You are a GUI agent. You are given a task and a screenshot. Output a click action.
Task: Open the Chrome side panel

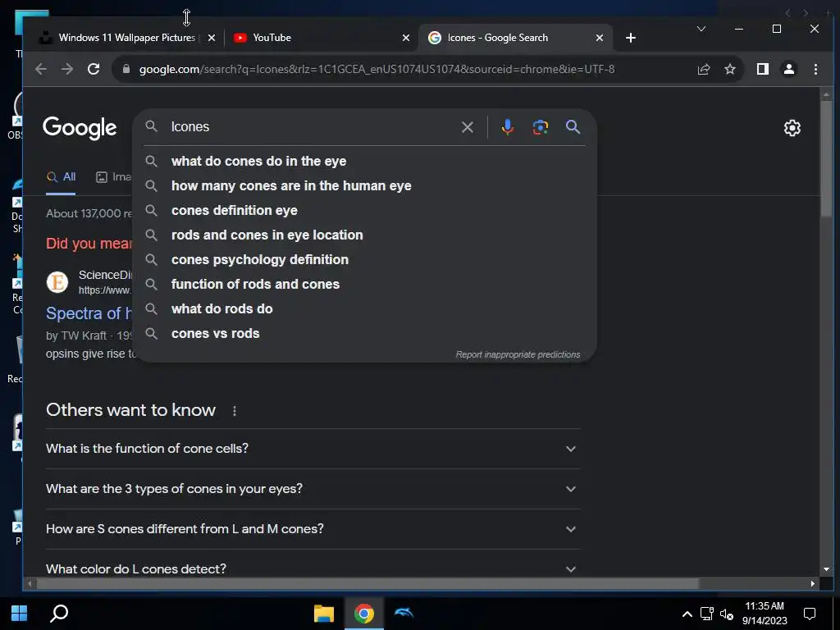pyautogui.click(x=762, y=69)
